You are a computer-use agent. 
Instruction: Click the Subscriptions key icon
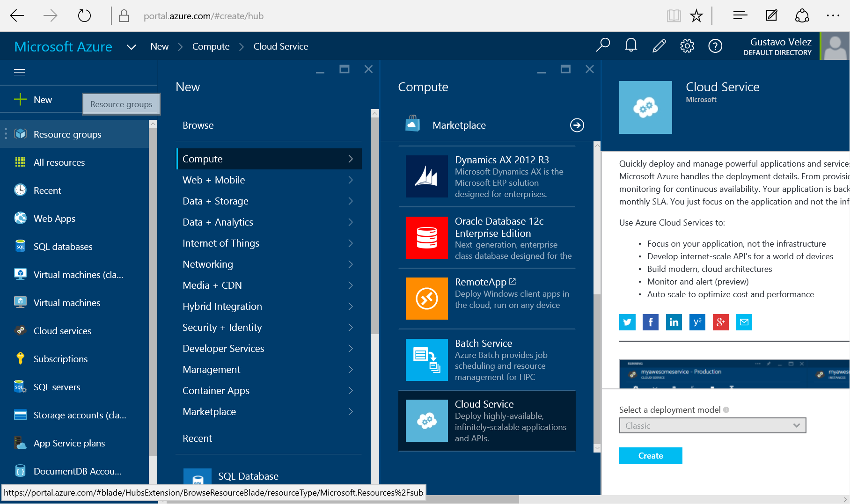20,358
